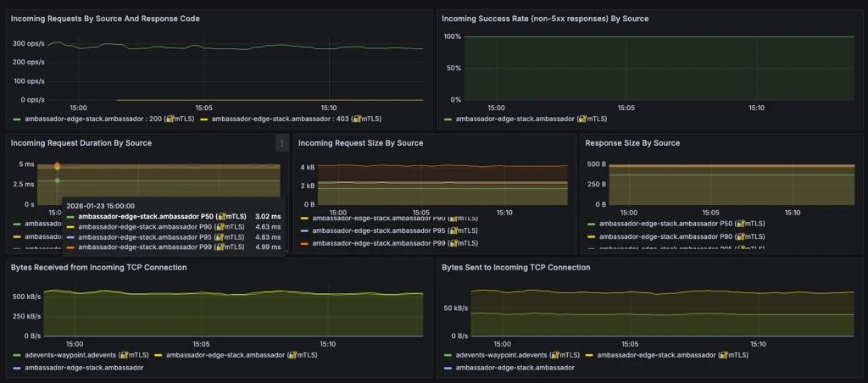Open Incoming Requests By Source And Response Code title menu
Viewport: 868px width, 383px height.
(x=105, y=19)
